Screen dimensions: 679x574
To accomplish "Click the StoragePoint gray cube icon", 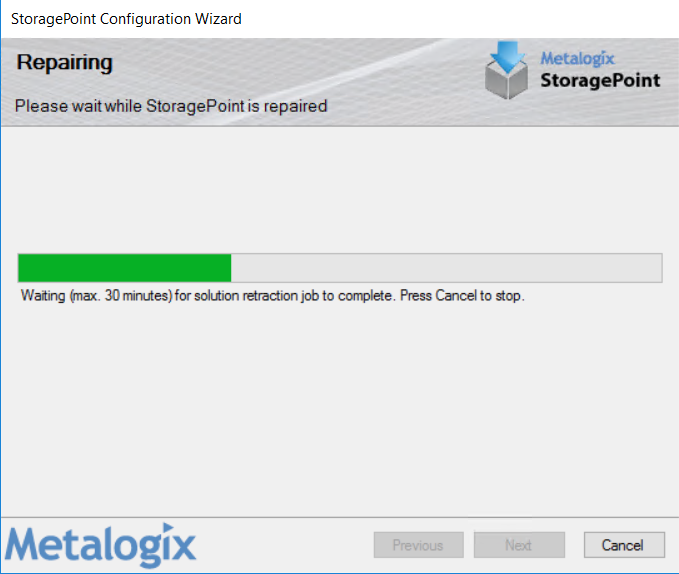I will click(506, 81).
